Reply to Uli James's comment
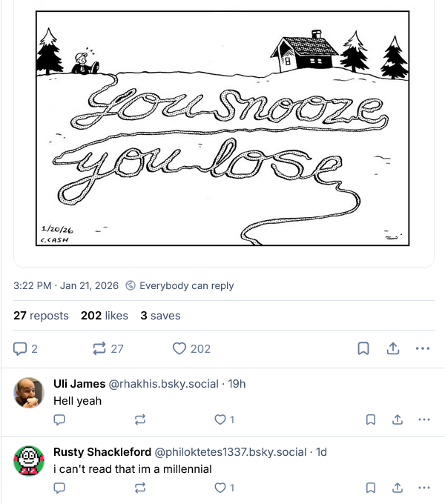Image resolution: width=445 pixels, height=504 pixels. [x=60, y=420]
